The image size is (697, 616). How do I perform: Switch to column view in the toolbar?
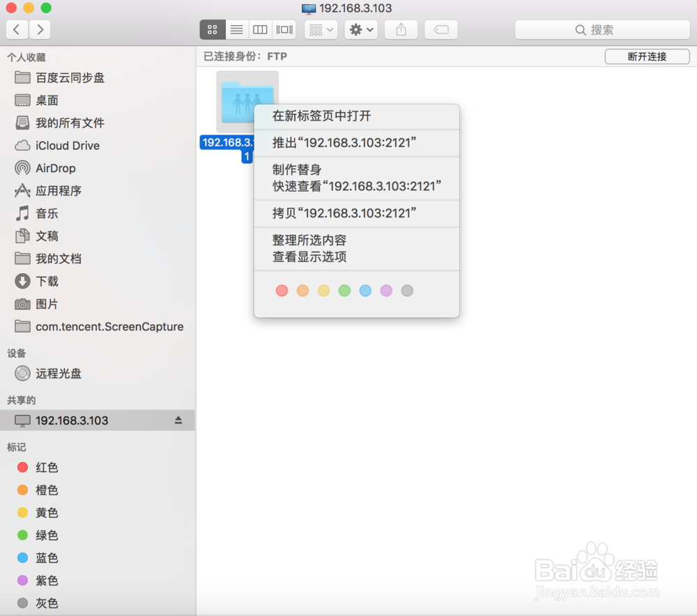pyautogui.click(x=259, y=29)
